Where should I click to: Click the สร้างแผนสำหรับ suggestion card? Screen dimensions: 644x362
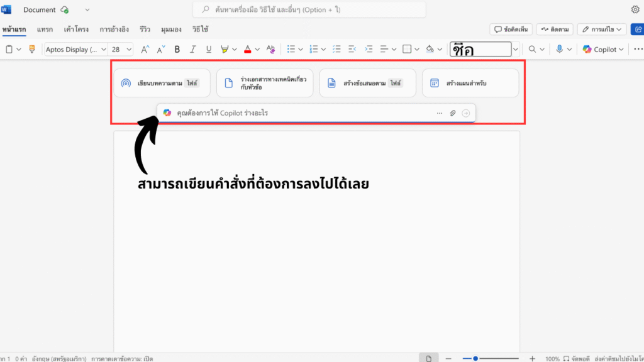(x=470, y=83)
